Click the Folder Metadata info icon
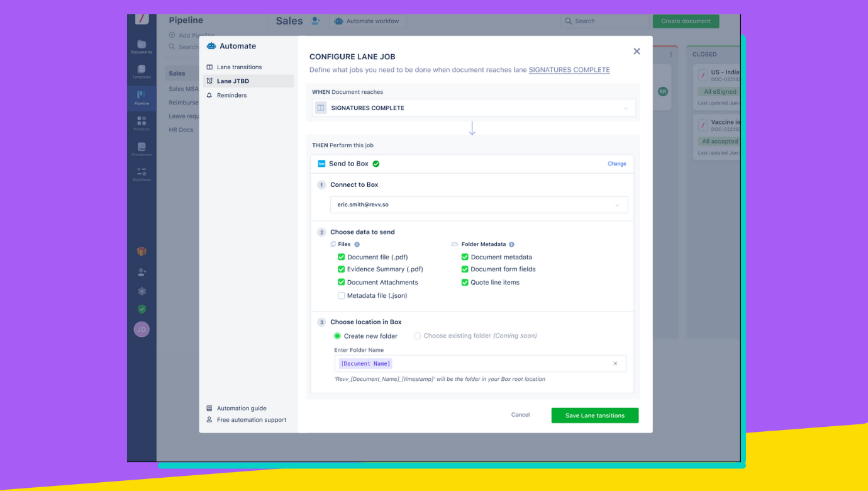Viewport: 868px width, 491px height. pyautogui.click(x=511, y=244)
